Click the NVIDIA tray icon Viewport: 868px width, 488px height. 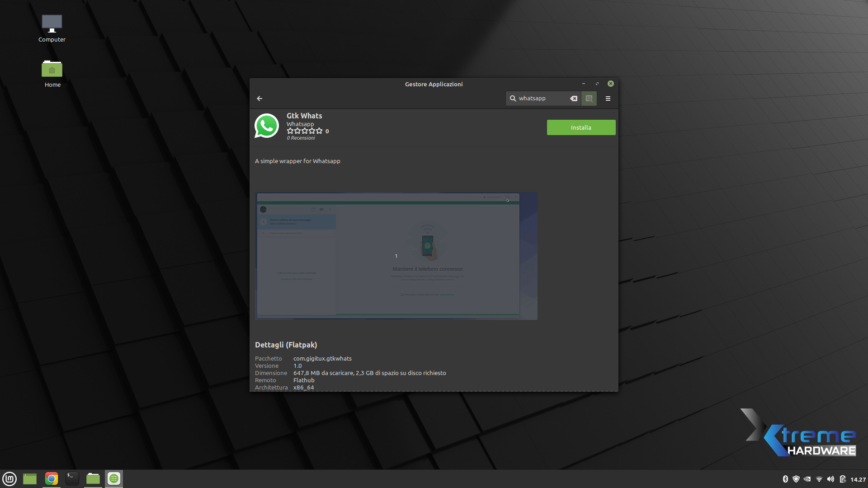coord(807,479)
